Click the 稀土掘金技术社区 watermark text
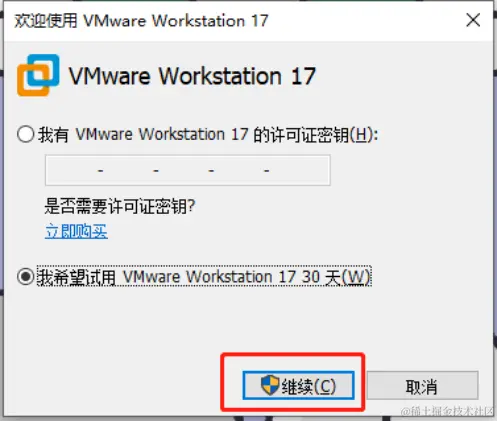Screen dimensions: 498x421 [x=448, y=411]
